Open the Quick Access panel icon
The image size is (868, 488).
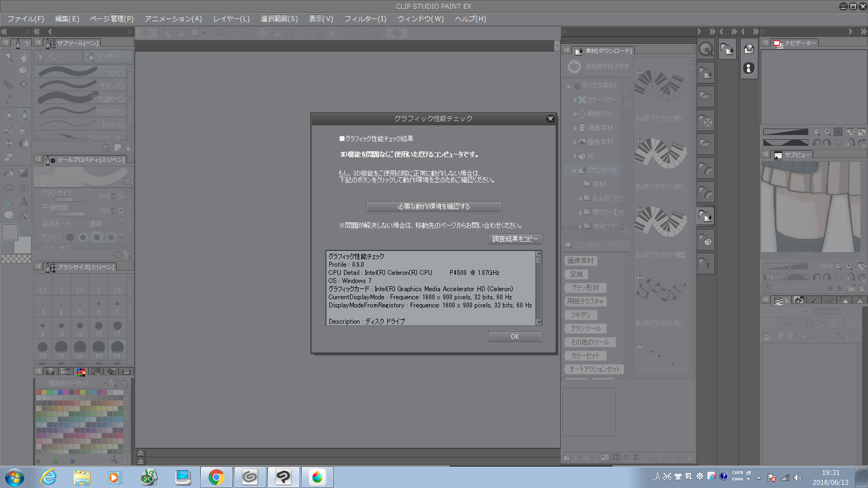(706, 49)
